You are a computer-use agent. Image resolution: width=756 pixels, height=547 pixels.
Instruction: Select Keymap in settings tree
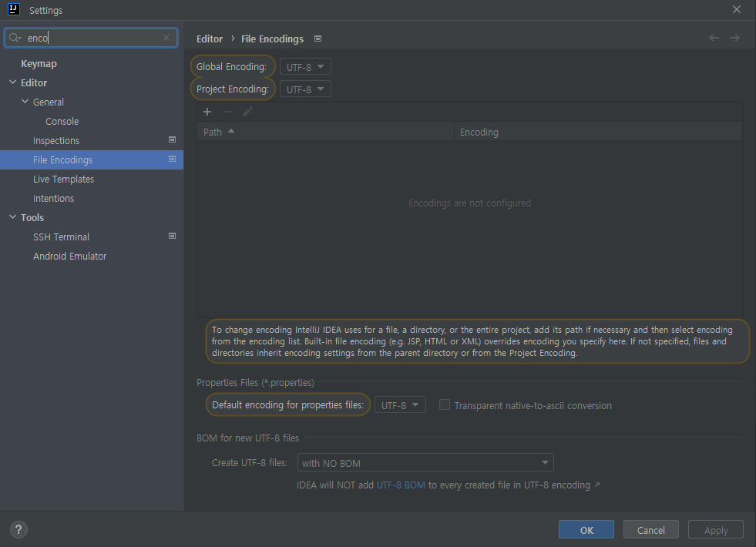coord(92,64)
